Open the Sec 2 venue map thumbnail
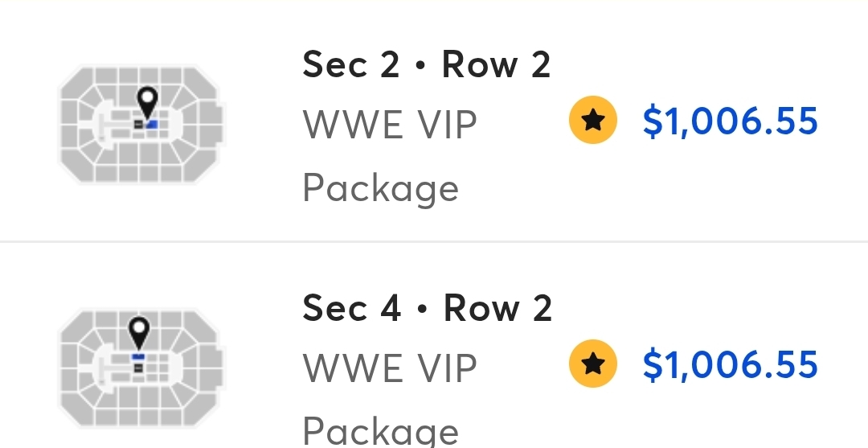 tap(141, 125)
